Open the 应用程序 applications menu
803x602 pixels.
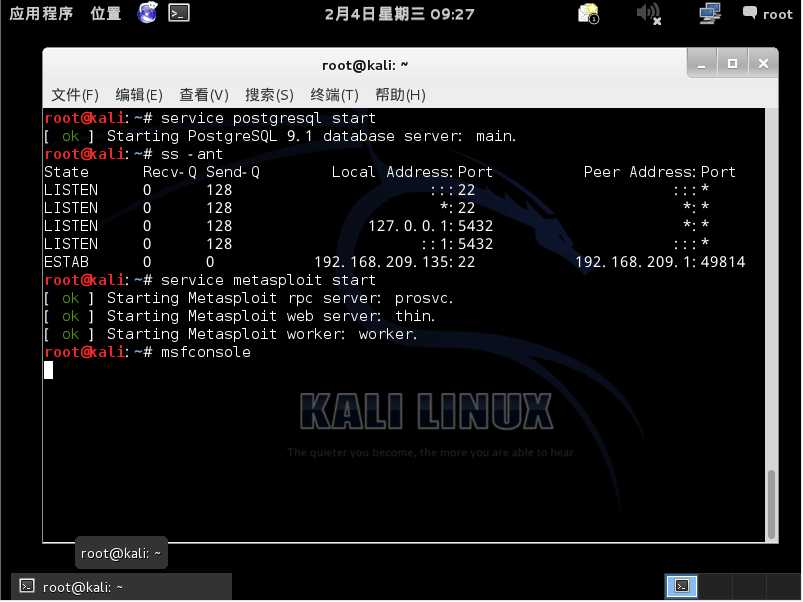[x=41, y=13]
